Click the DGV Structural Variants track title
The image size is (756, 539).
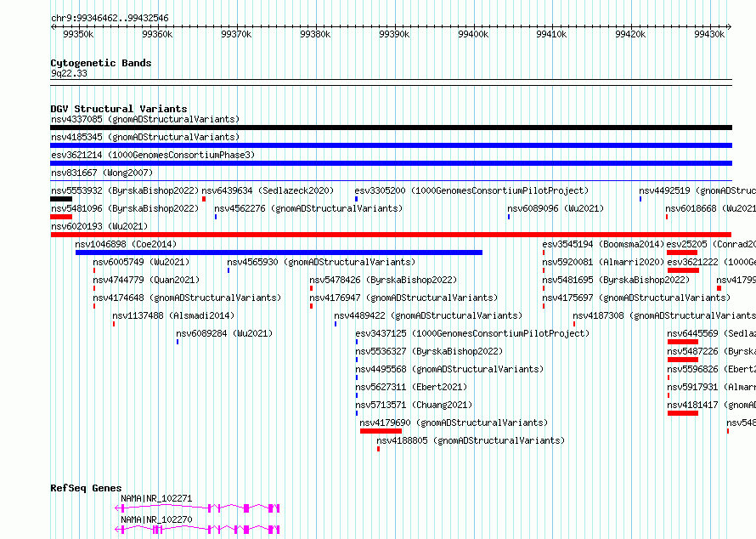(119, 109)
